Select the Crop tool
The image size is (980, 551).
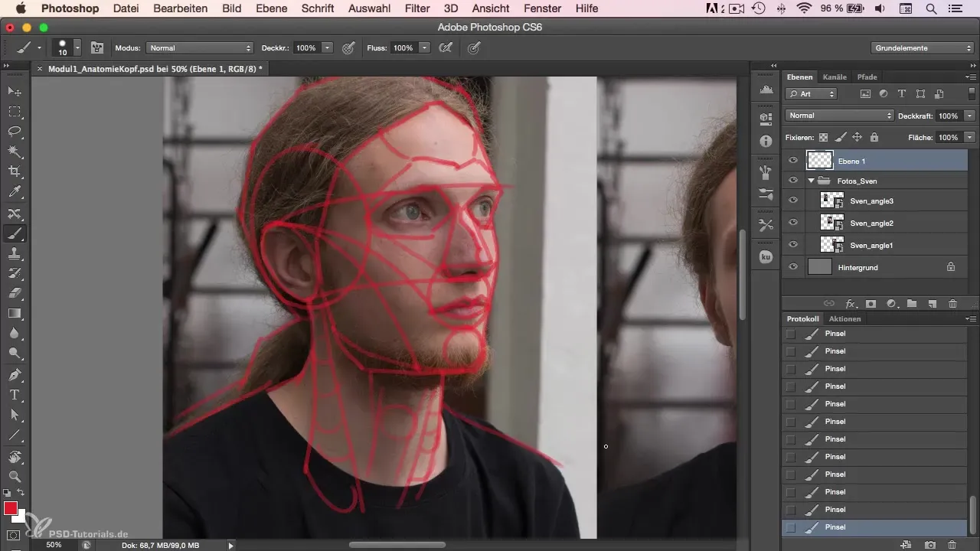(x=14, y=171)
